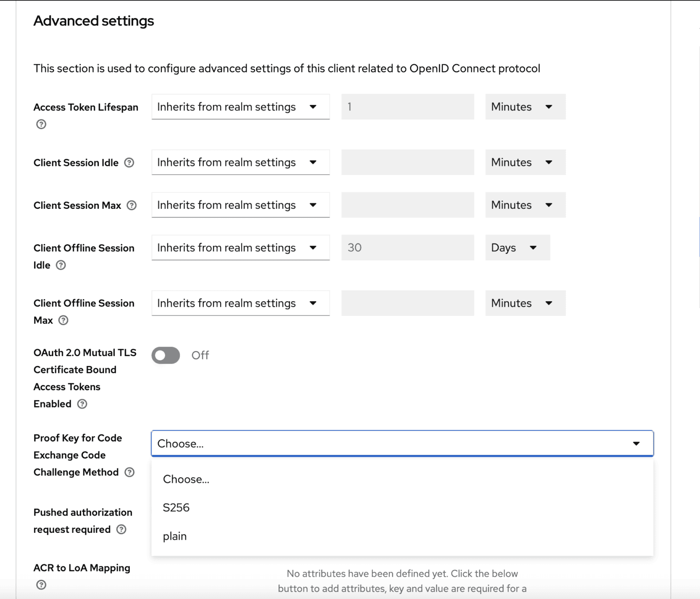Select plain code challenge method option
The width and height of the screenshot is (700, 599).
click(x=175, y=536)
